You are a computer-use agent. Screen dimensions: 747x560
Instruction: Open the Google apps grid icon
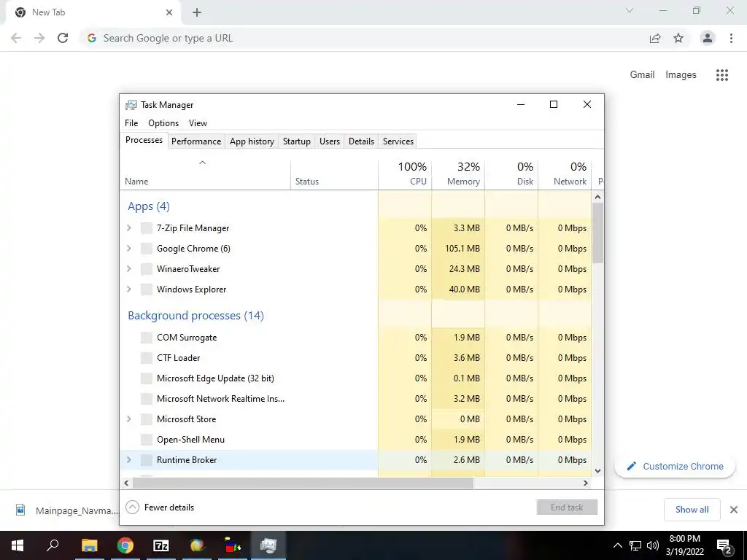tap(722, 75)
